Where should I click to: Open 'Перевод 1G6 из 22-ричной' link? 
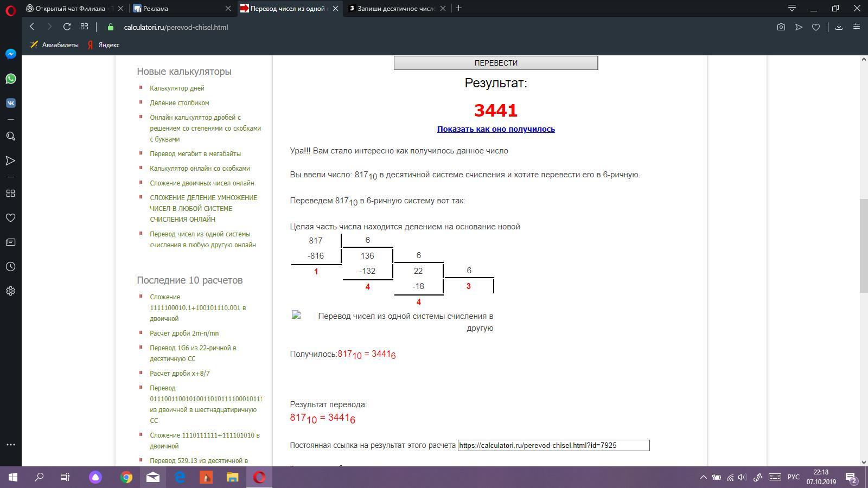point(193,353)
